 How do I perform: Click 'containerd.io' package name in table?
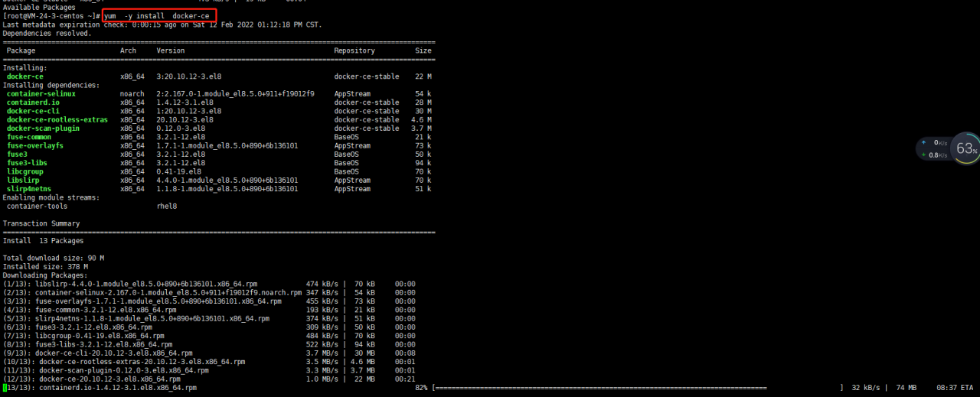[33, 103]
